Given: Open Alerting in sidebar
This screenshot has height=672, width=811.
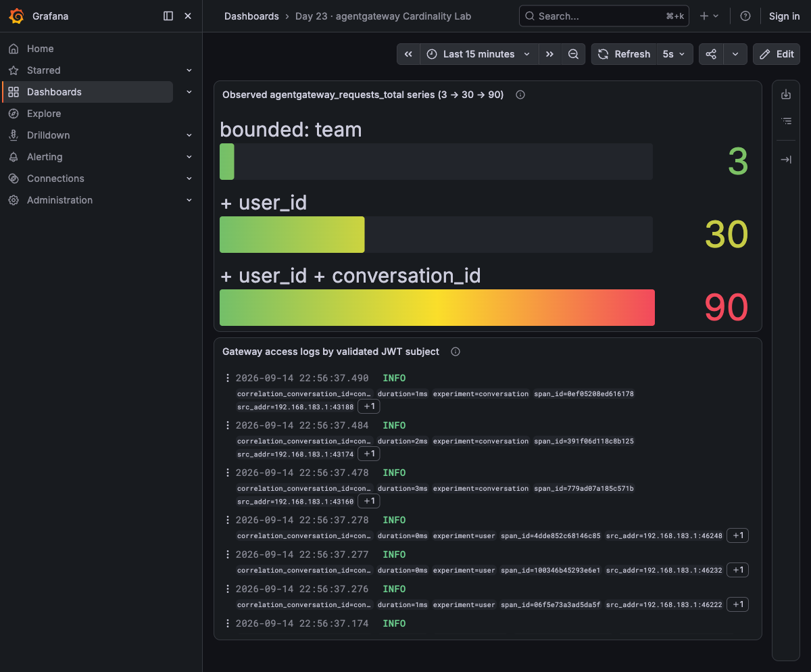Looking at the screenshot, I should point(45,157).
